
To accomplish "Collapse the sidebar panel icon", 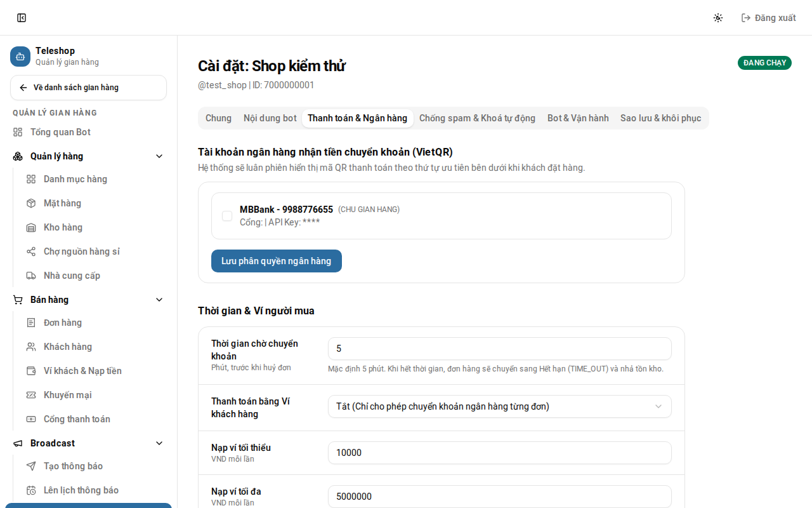I will pyautogui.click(x=22, y=18).
